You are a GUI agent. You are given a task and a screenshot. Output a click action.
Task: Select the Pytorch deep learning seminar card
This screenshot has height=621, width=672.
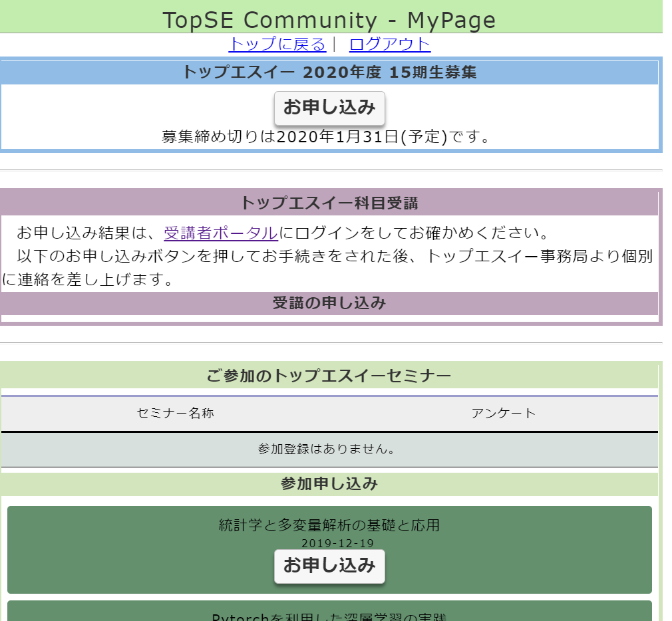329,613
